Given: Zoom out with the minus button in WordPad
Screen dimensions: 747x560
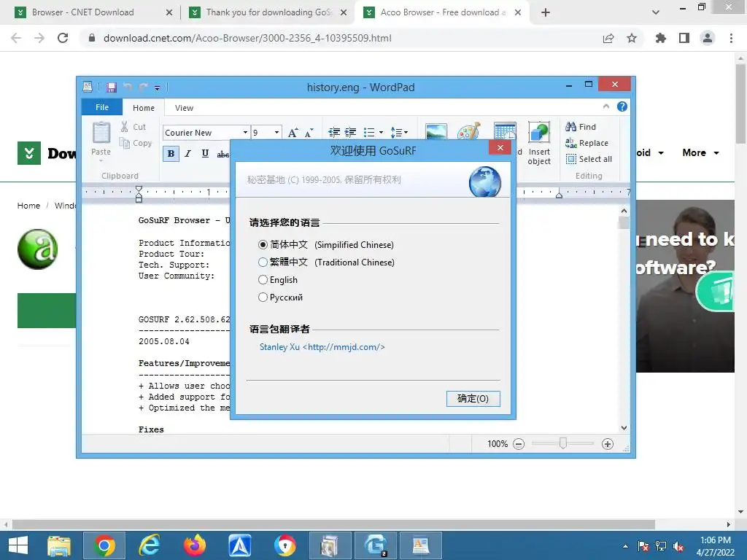Looking at the screenshot, I should pyautogui.click(x=519, y=444).
